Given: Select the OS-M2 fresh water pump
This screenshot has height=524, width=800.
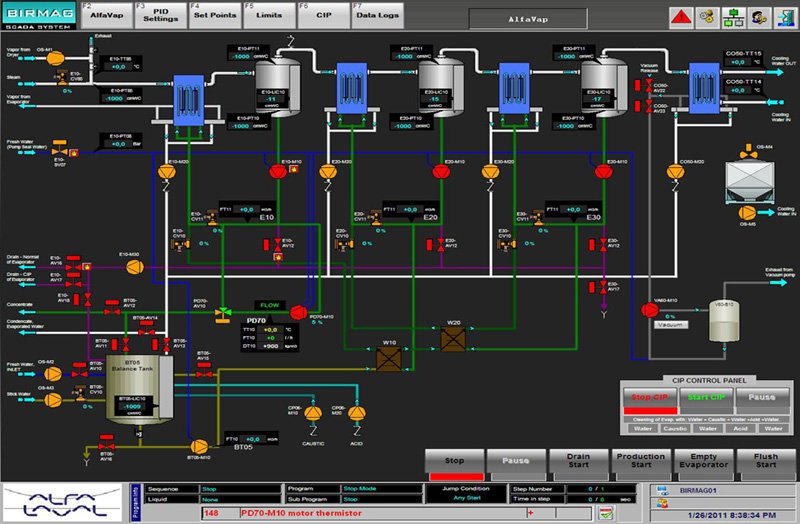Looking at the screenshot, I should pos(53,374).
